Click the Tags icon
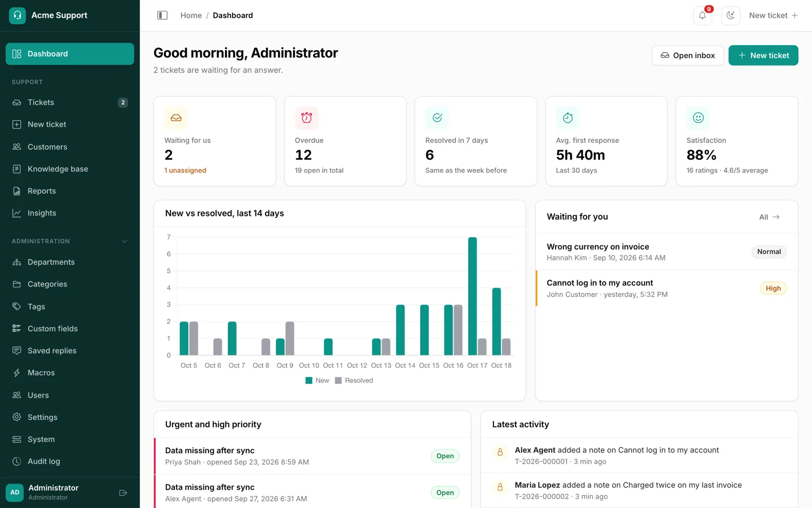Screen dimensions: 812x508 (17, 306)
